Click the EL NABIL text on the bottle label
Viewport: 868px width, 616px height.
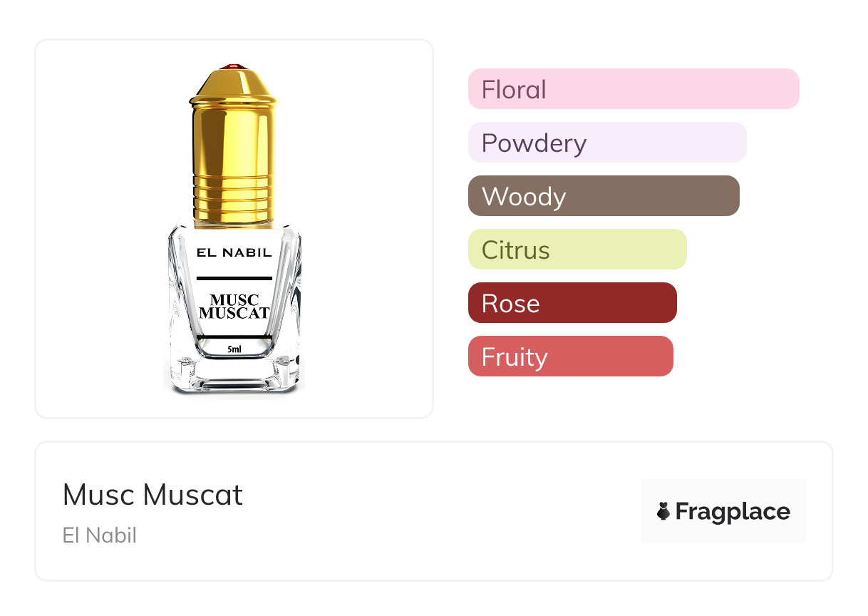coord(234,252)
